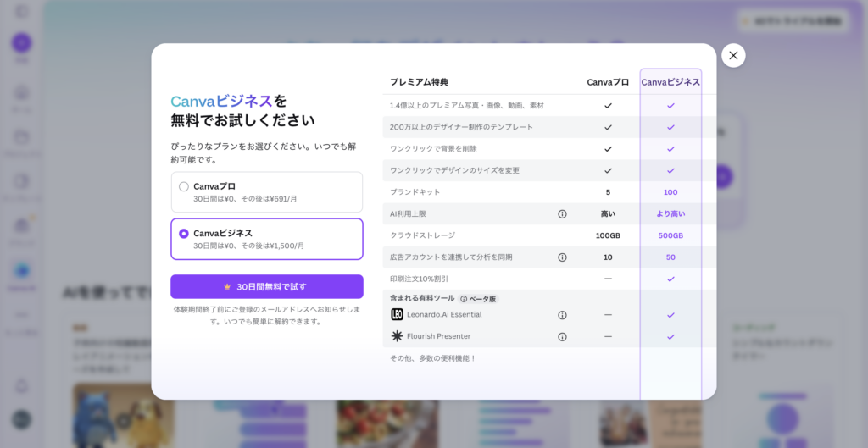This screenshot has width=868, height=448.
Task: Select the Canvaプロ plan radio button
Action: (184, 186)
